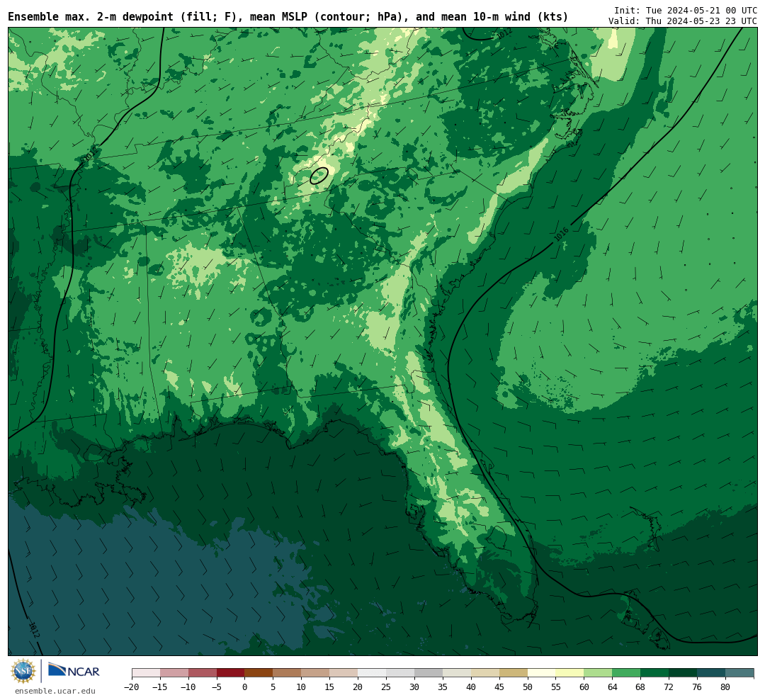Click the 55 colorbar tick label
This screenshot has width=765, height=700.
[556, 687]
